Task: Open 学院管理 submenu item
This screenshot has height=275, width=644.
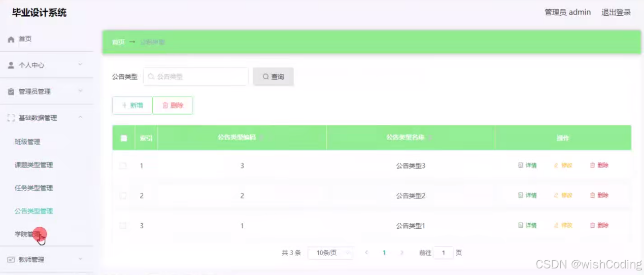Action: click(27, 234)
